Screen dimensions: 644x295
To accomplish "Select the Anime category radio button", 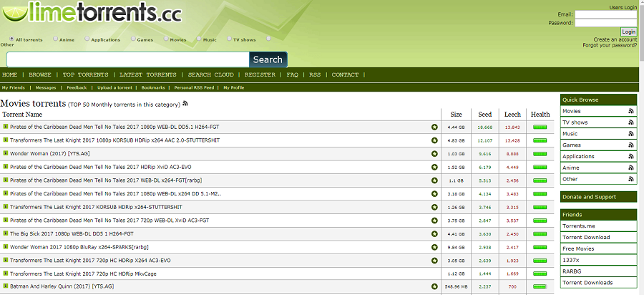I will tap(56, 39).
